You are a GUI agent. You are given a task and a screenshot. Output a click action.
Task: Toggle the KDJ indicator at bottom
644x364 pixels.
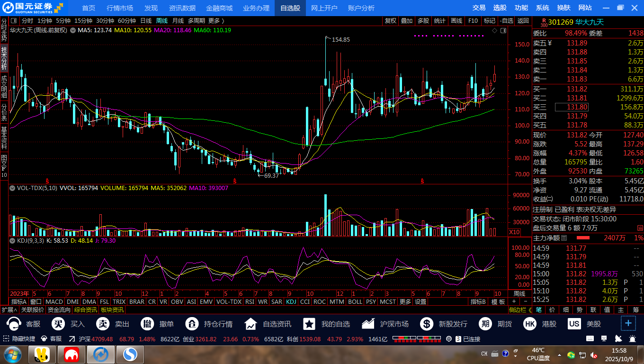point(291,301)
